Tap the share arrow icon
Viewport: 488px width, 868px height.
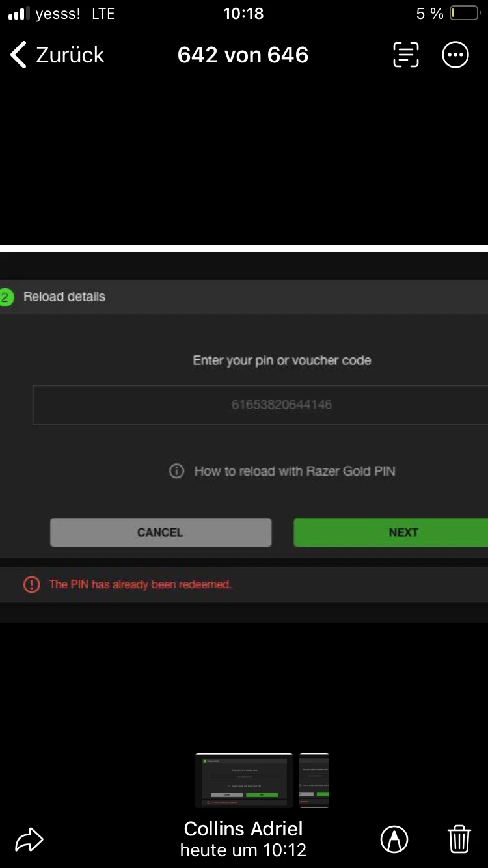click(29, 839)
